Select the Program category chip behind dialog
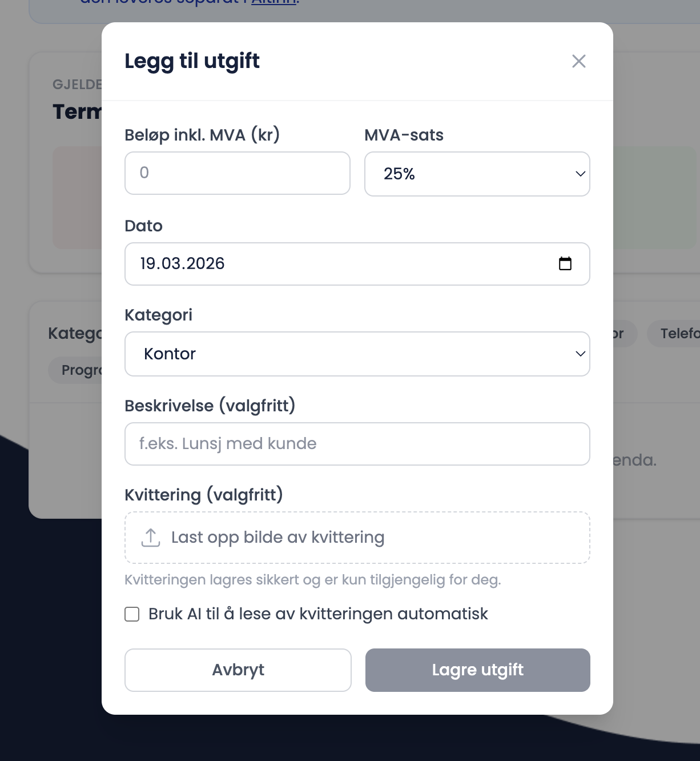This screenshot has height=761, width=700. [80, 370]
